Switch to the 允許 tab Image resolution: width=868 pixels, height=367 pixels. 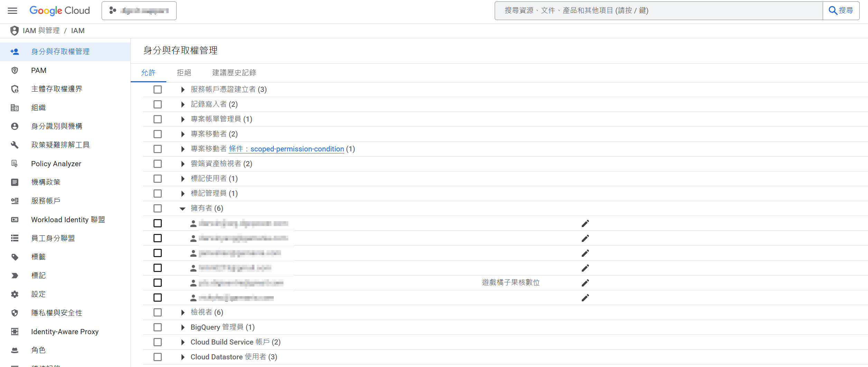[x=148, y=73]
